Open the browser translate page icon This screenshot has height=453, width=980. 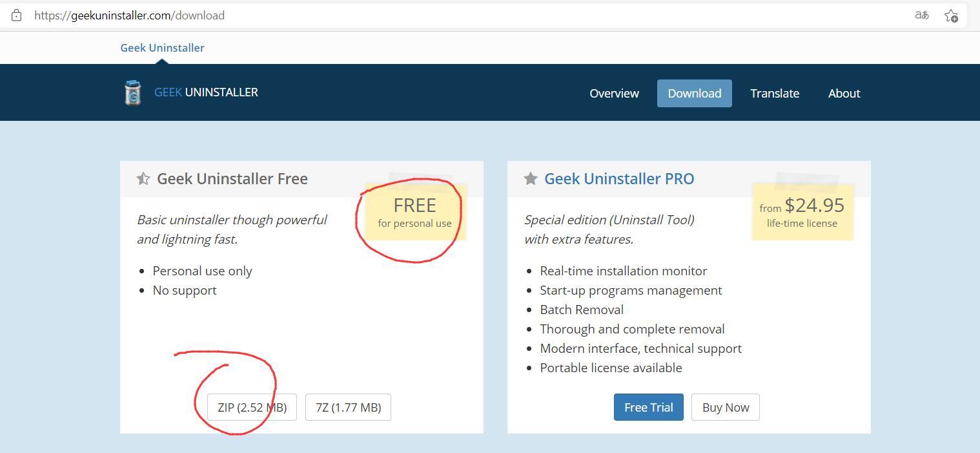(x=922, y=15)
